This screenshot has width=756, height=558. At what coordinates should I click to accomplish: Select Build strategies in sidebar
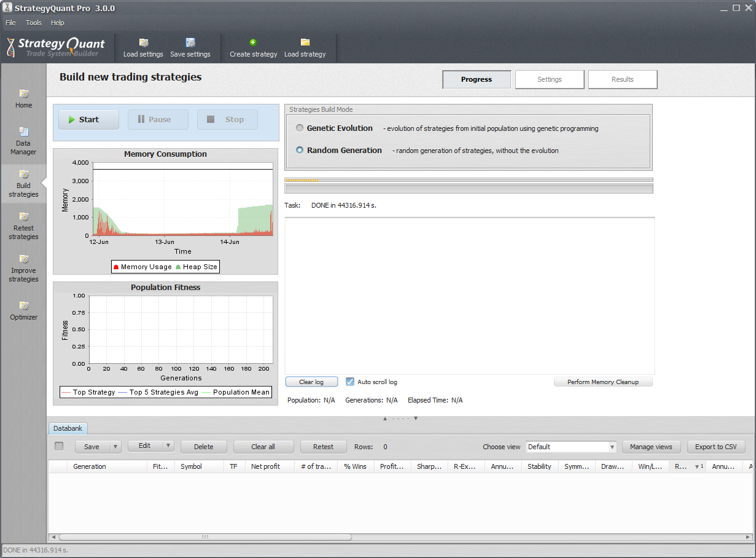pyautogui.click(x=24, y=184)
